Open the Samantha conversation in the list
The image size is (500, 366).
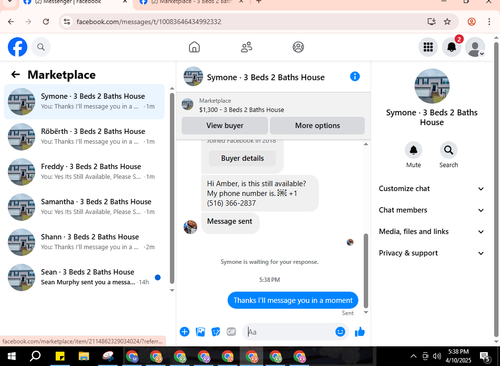point(84,207)
